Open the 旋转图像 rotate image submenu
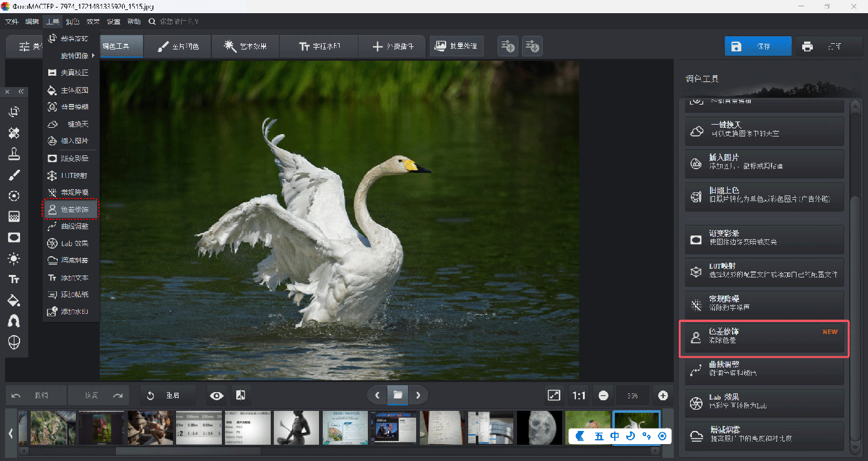The width and height of the screenshot is (868, 461). (x=71, y=56)
